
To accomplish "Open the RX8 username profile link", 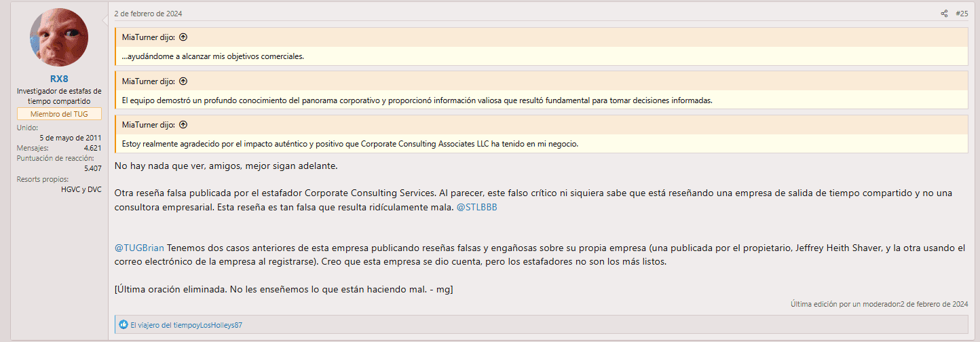I will (59, 79).
